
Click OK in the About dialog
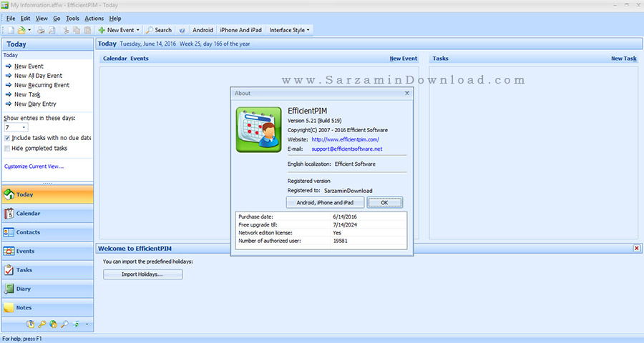(x=384, y=203)
